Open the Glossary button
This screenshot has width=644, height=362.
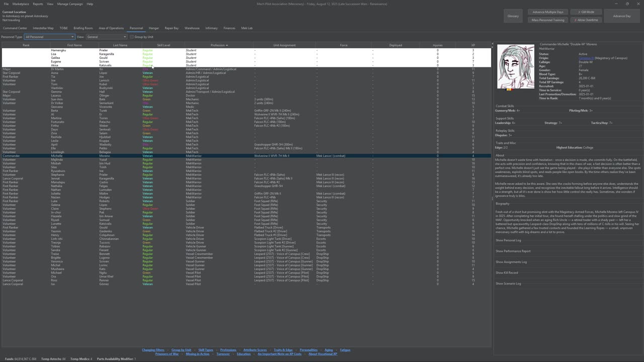513,16
